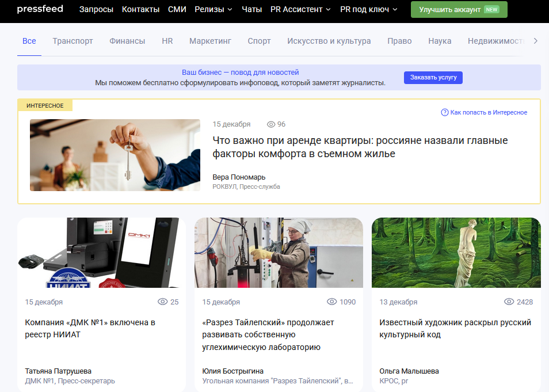
Task: Open the PR Ассистент dropdown
Action: pos(300,9)
